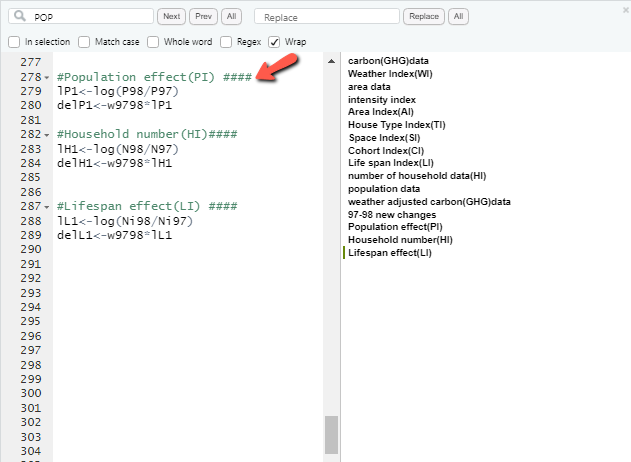Jump to Population effect(PI) in outline
The width and height of the screenshot is (631, 462).
pos(395,227)
